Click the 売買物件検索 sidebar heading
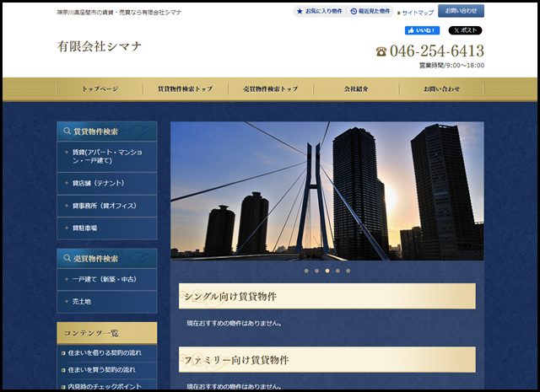 click(x=107, y=258)
